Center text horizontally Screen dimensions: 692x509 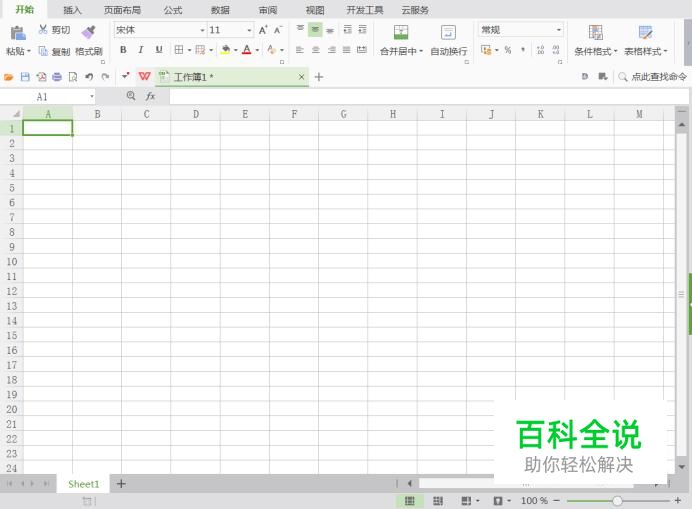[x=316, y=50]
